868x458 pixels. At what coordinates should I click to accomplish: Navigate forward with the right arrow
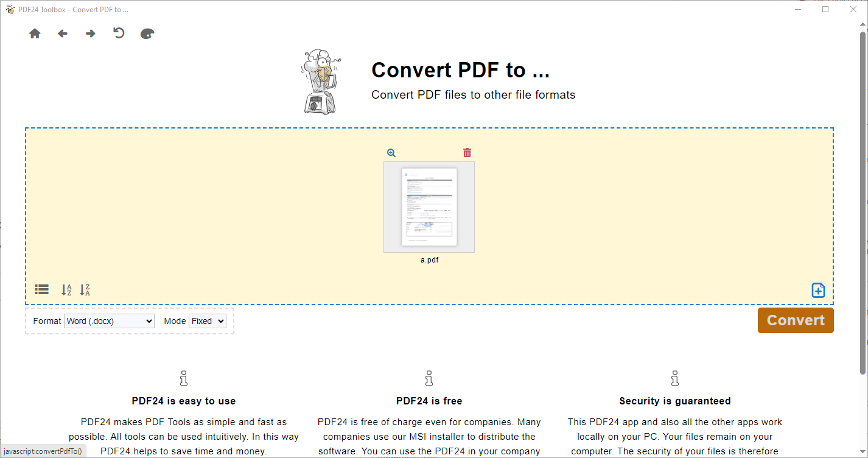click(91, 33)
